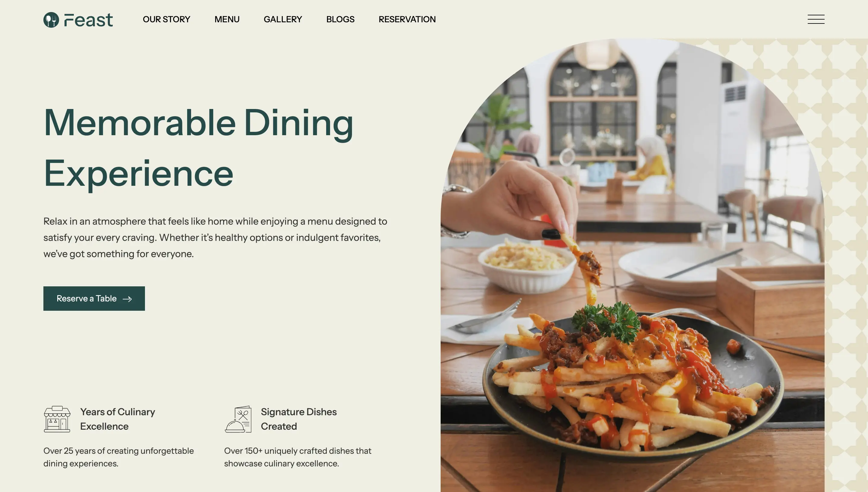Click the Feast spoon-and-fork logo icon
This screenshot has height=492, width=868.
click(51, 20)
